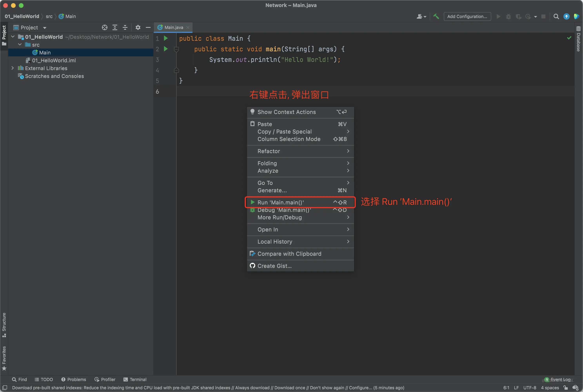Toggle the Structure tool window
This screenshot has width=583, height=392.
pos(4,325)
